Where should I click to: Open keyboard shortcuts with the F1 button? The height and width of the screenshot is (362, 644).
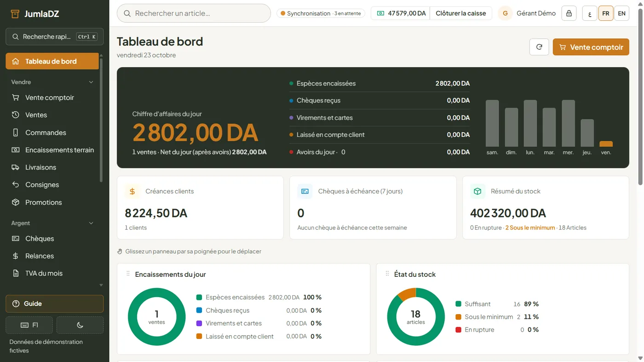pos(29,325)
